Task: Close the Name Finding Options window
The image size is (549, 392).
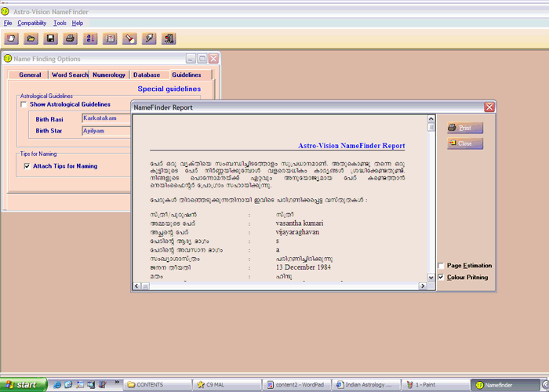Action: 213,59
